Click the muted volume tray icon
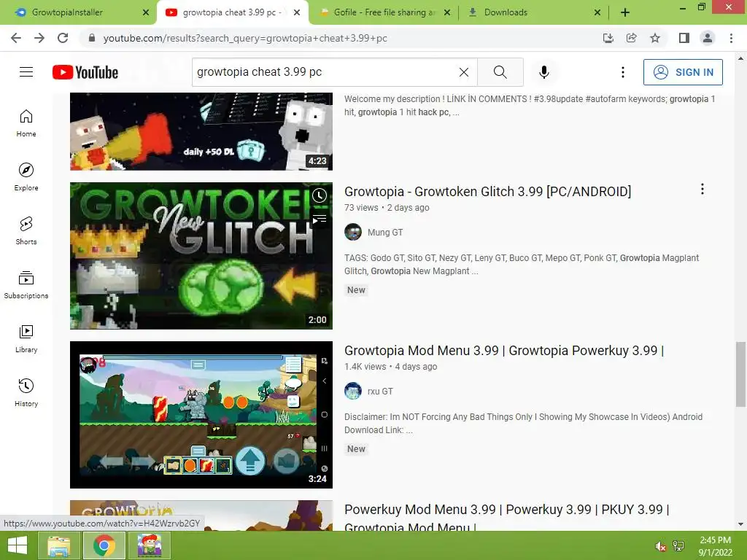Screen dimensions: 747x560 coord(660,546)
